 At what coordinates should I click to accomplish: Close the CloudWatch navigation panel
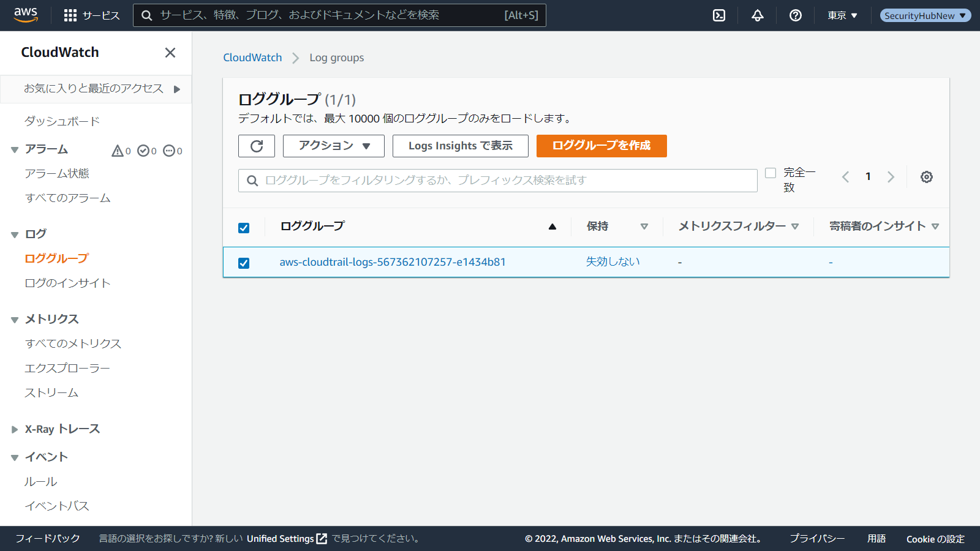pos(170,53)
